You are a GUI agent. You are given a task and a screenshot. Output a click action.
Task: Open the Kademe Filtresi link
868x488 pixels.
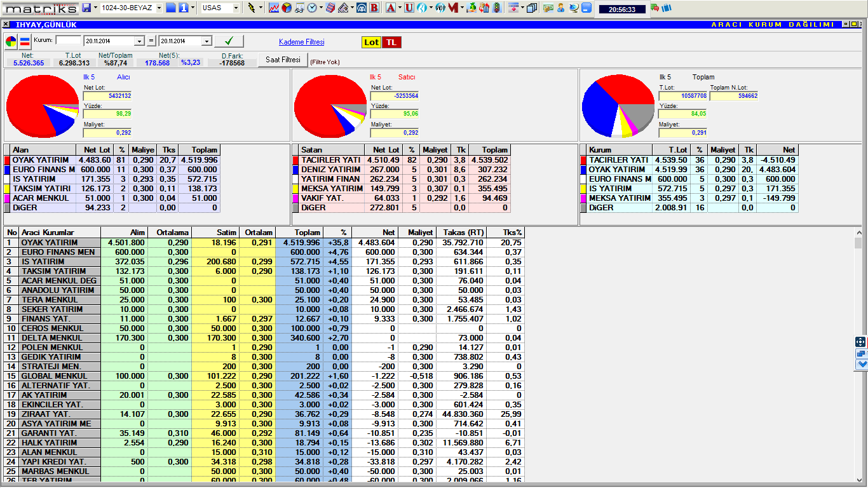[x=301, y=42]
